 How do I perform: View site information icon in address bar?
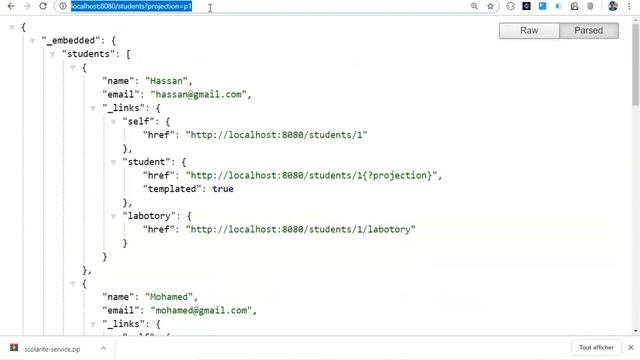tap(63, 6)
